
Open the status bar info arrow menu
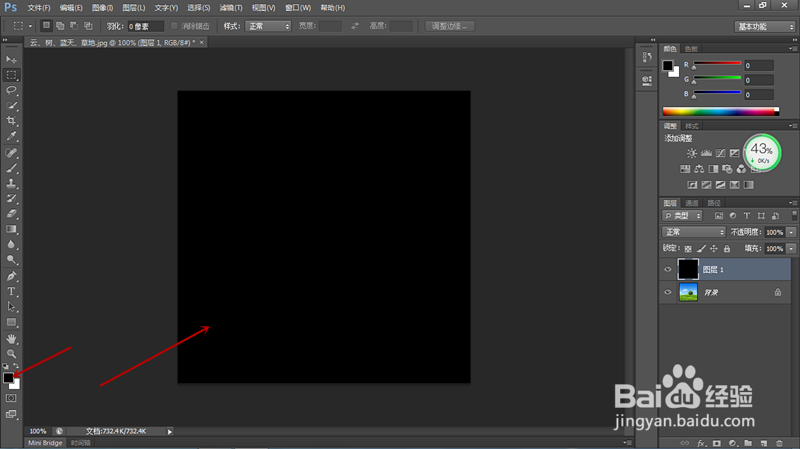(x=170, y=432)
